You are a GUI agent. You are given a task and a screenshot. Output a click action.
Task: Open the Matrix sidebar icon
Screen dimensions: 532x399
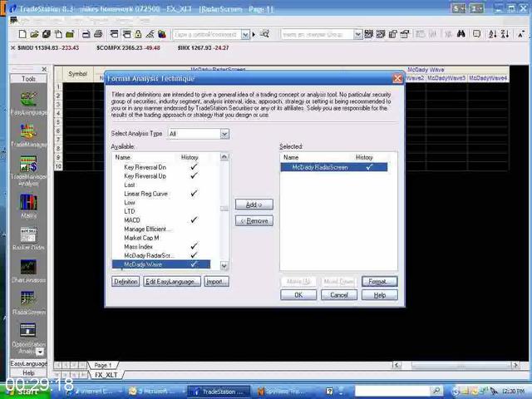click(28, 205)
